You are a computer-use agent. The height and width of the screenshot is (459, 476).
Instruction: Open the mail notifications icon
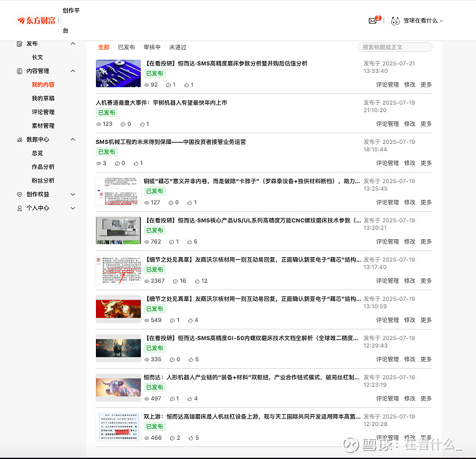pyautogui.click(x=373, y=21)
